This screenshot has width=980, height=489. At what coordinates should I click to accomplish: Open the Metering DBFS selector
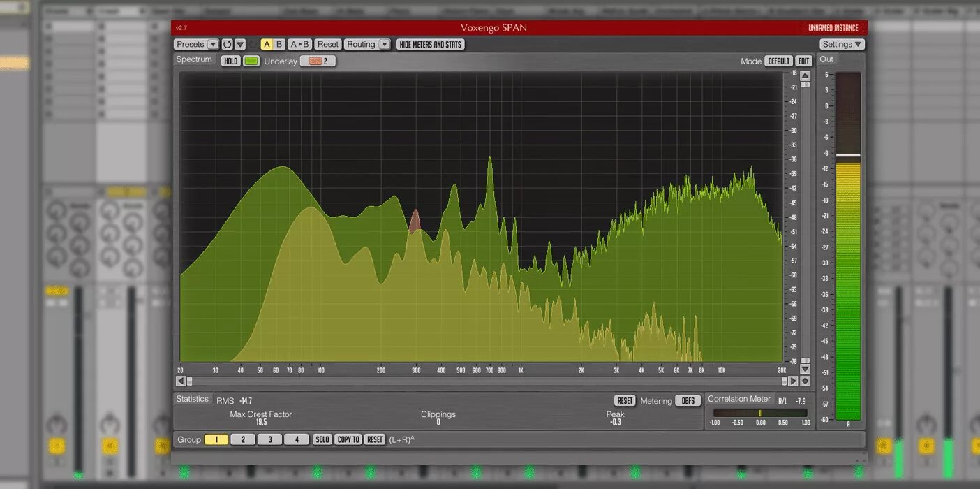pos(688,400)
